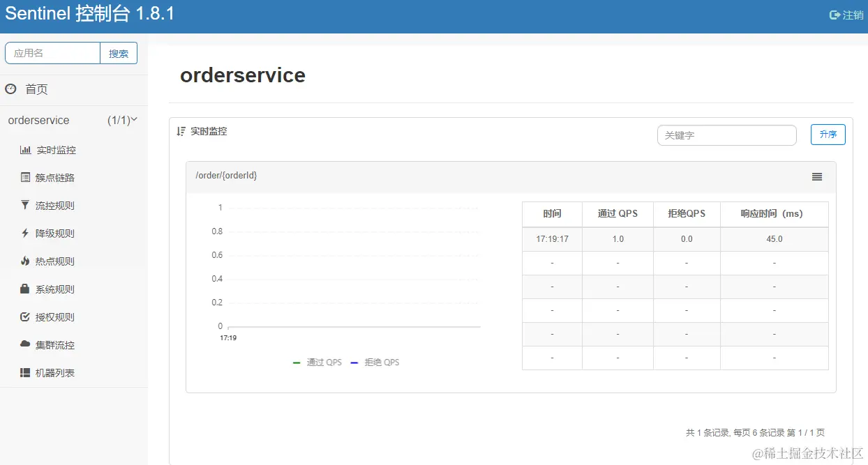Open 降级规则 page
The image size is (868, 465).
coord(55,234)
